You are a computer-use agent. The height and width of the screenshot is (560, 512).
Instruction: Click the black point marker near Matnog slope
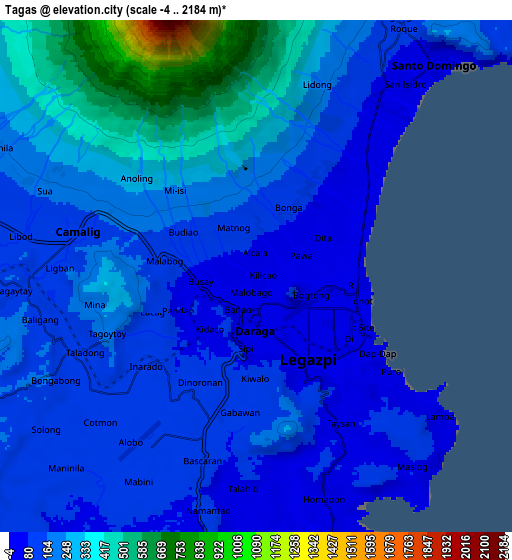click(x=245, y=168)
